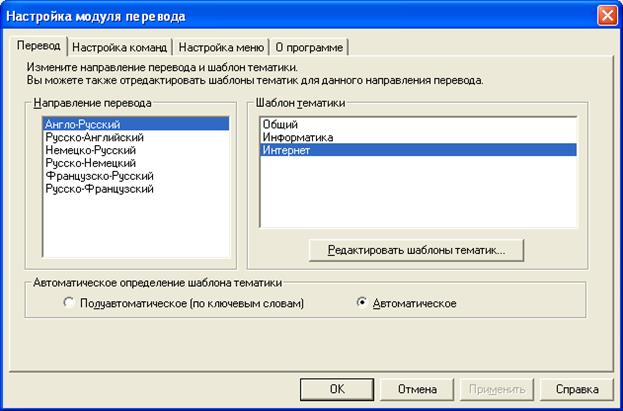Select the Информатика topic template

(x=297, y=137)
